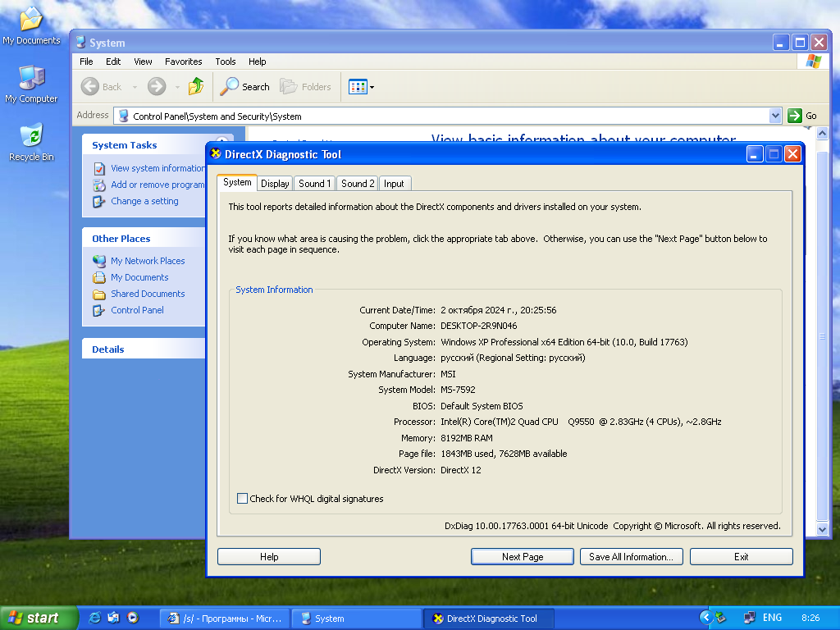The width and height of the screenshot is (840, 630).
Task: Click the Other Places panel header
Action: 144,239
